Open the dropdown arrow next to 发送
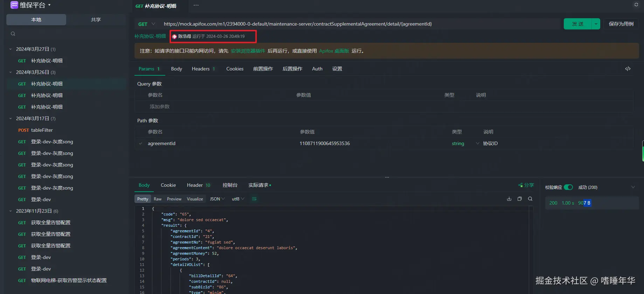The height and width of the screenshot is (294, 644). click(x=596, y=24)
